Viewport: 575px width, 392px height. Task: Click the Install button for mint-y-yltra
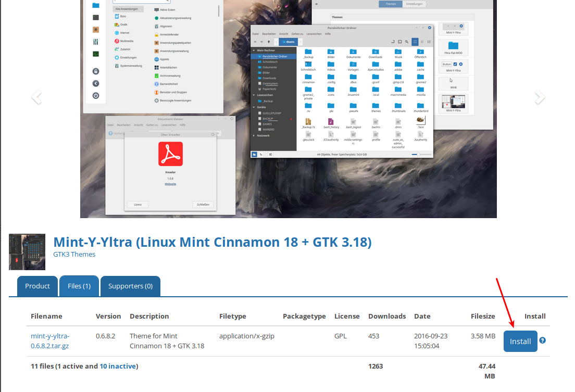[520, 341]
